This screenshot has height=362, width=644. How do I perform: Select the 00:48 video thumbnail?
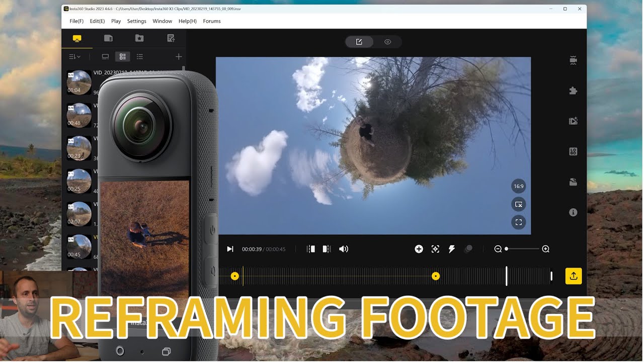point(79,115)
